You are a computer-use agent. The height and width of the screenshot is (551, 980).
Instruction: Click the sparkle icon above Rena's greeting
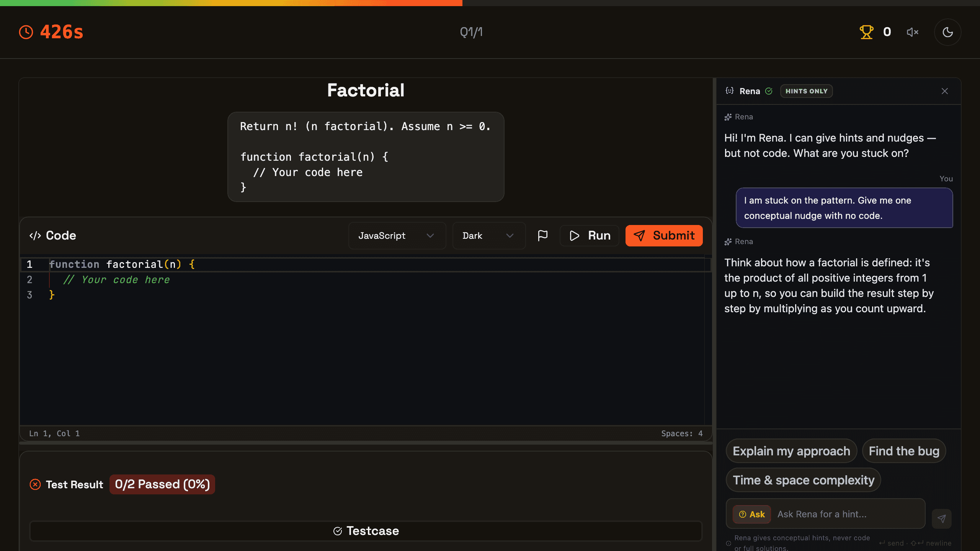click(x=728, y=117)
